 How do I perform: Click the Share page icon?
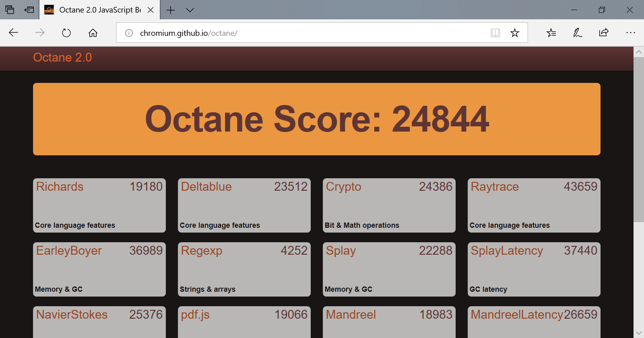[x=604, y=33]
